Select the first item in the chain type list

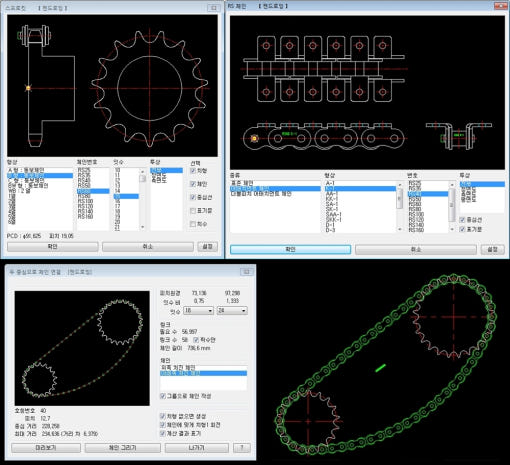[x=242, y=183]
